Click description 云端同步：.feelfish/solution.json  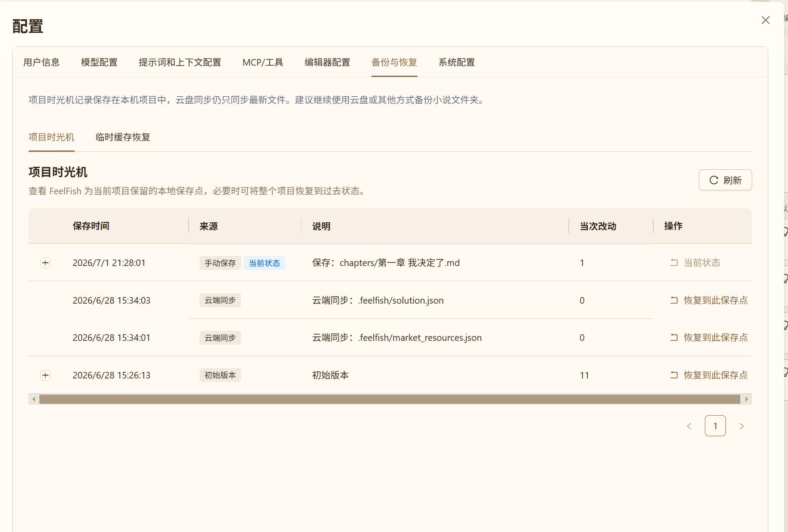coord(378,300)
